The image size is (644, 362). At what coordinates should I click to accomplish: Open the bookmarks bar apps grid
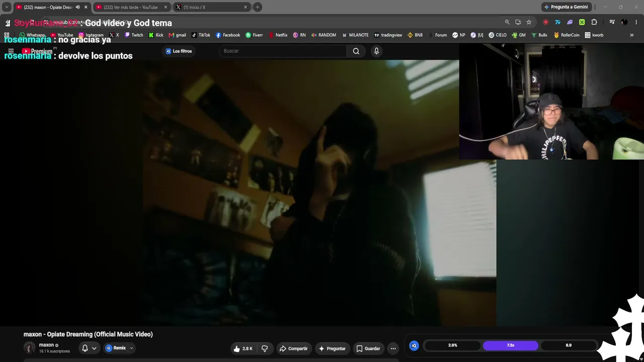pos(7,35)
